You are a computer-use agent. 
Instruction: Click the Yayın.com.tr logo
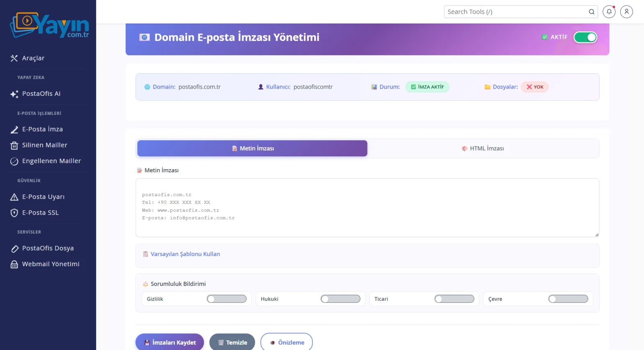[50, 25]
